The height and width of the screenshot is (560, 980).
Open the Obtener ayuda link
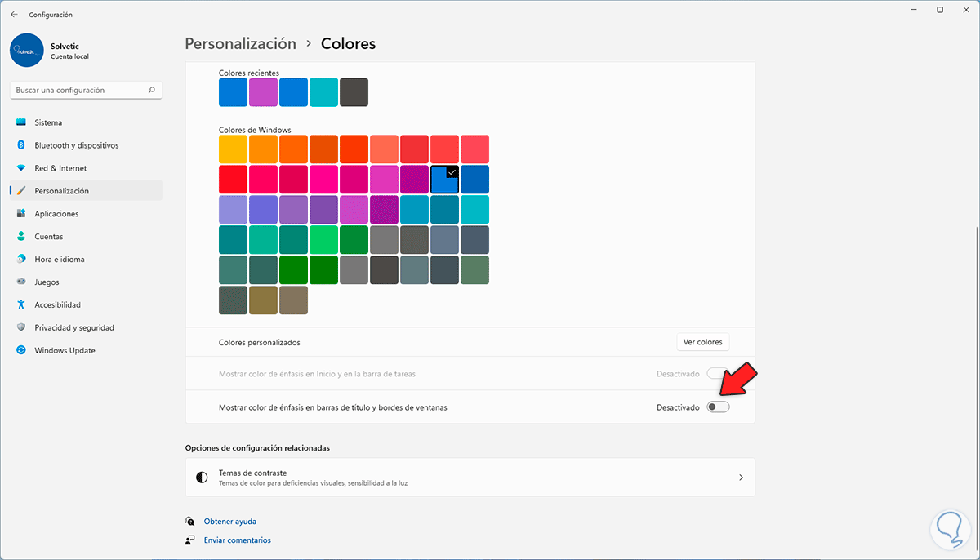(x=229, y=521)
